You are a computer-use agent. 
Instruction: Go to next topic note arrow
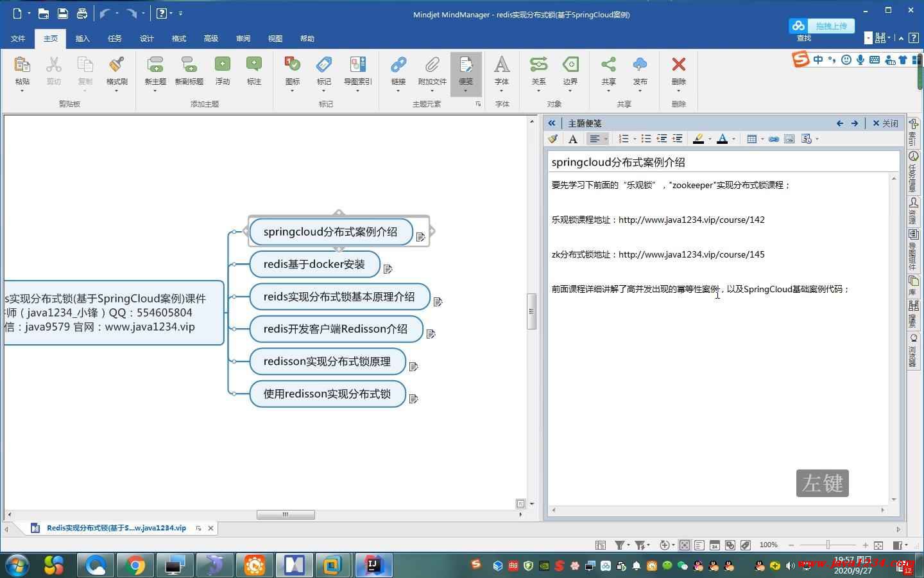[855, 123]
